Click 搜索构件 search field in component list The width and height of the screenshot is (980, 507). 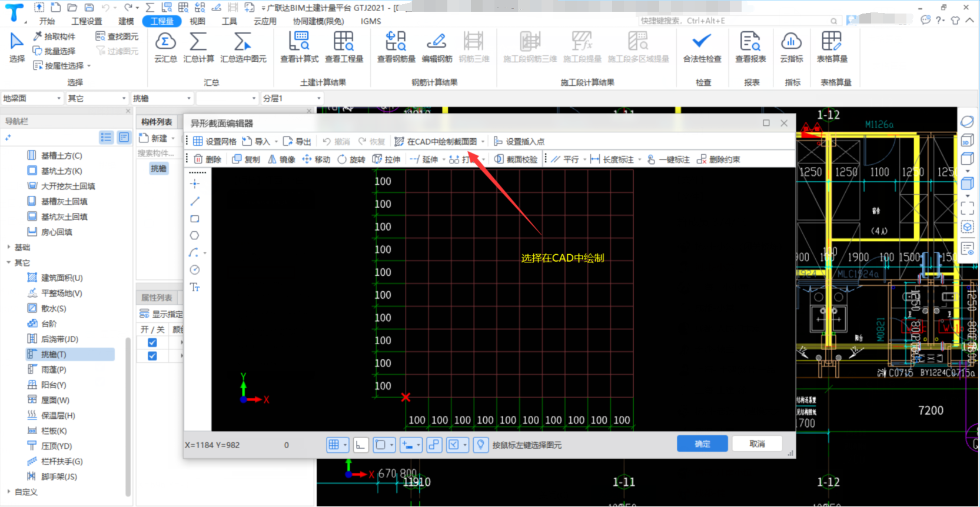[159, 153]
